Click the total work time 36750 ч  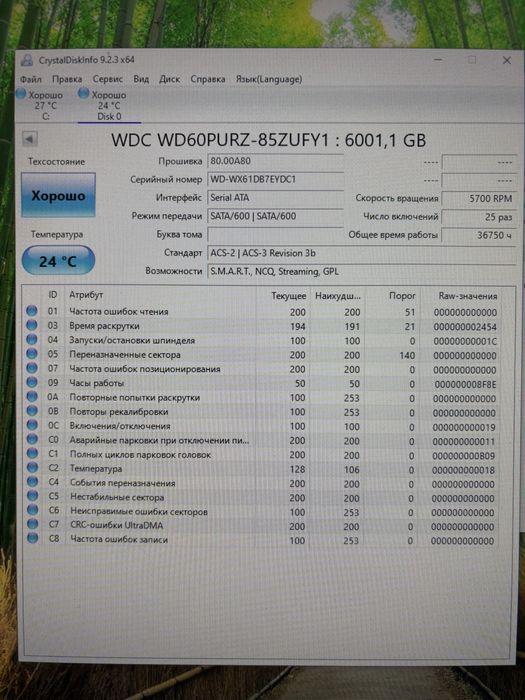coord(479,235)
